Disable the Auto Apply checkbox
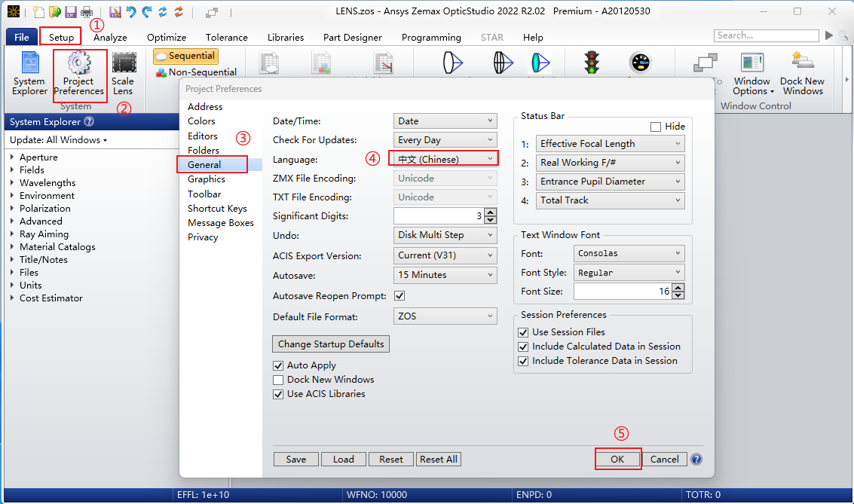The height and width of the screenshot is (504, 854). click(x=278, y=365)
